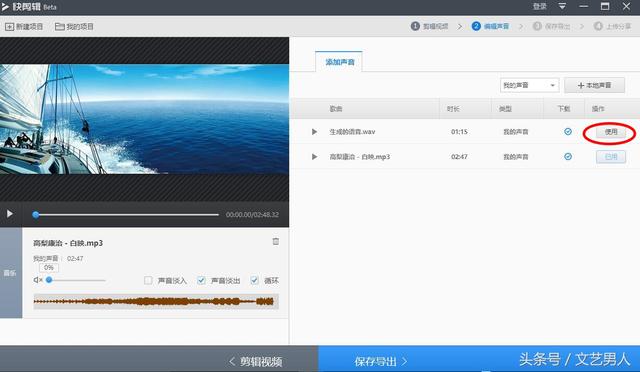Click duration 02:47 in sound list
640x372 pixels.
[x=459, y=157]
